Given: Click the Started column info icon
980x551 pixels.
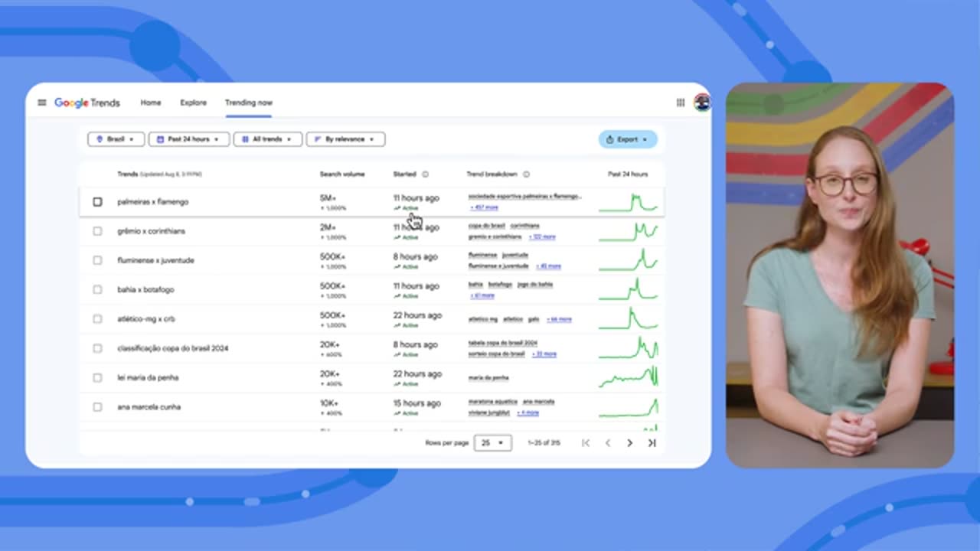Looking at the screenshot, I should [426, 174].
